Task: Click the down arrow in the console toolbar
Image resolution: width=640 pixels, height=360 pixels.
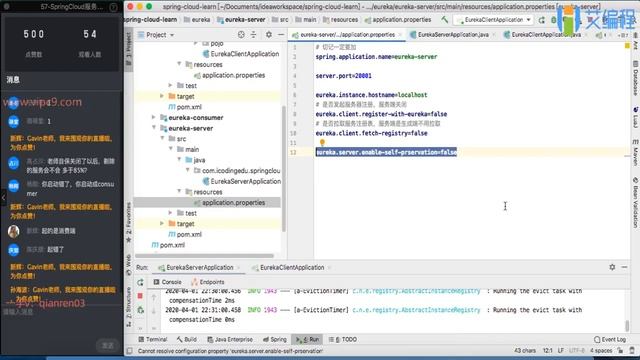Action: 154,311
